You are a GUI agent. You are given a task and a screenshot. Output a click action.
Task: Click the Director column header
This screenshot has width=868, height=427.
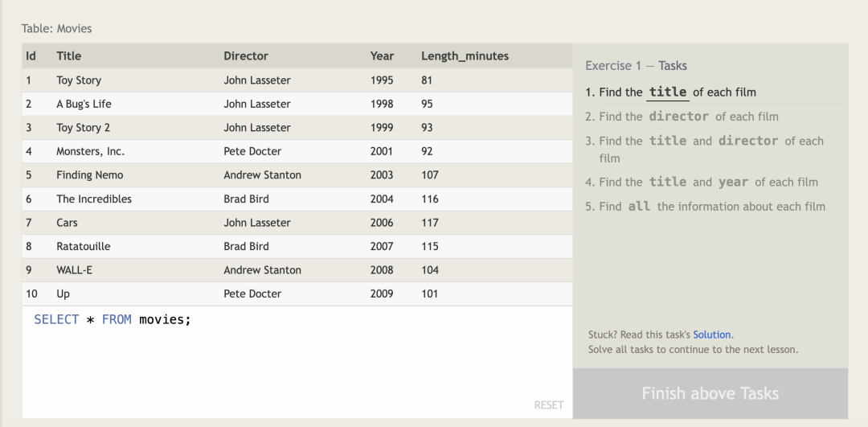click(x=246, y=56)
